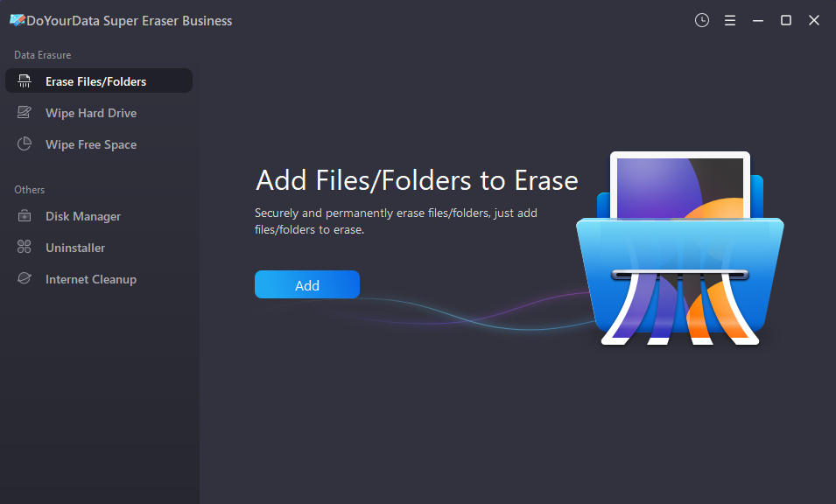
Task: Click the Wipe Hard Drive eraser icon
Action: pos(25,112)
